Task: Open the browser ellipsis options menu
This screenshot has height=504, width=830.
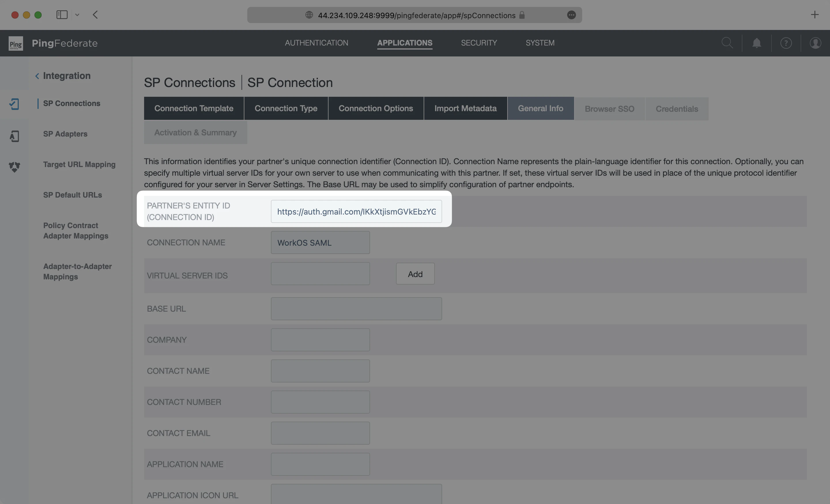Action: [x=571, y=15]
